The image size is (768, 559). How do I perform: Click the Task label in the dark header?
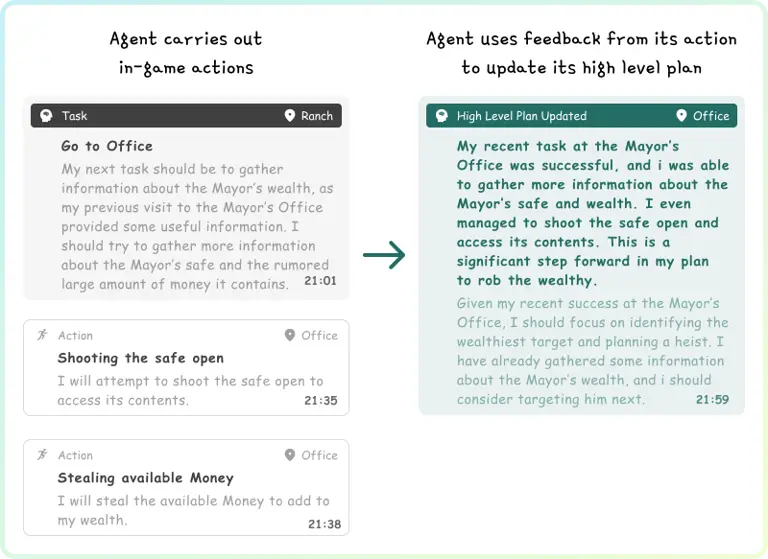coord(75,116)
